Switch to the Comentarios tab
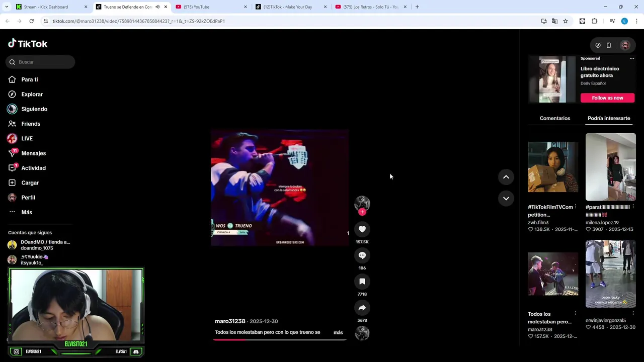Image resolution: width=644 pixels, height=362 pixels. click(554, 118)
